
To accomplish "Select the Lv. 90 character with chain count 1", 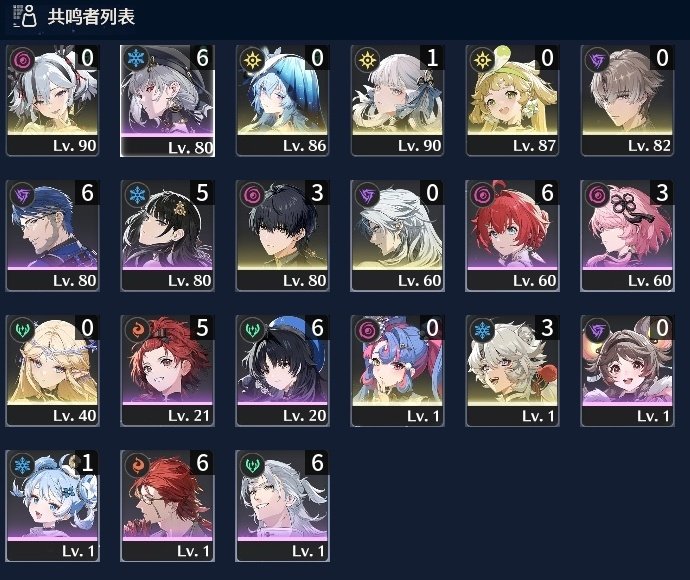I will 397,100.
